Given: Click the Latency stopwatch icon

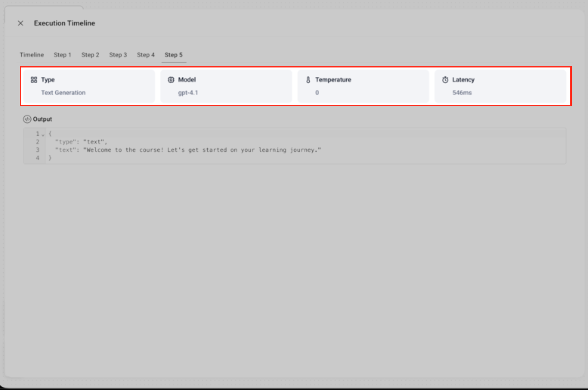Looking at the screenshot, I should [445, 80].
